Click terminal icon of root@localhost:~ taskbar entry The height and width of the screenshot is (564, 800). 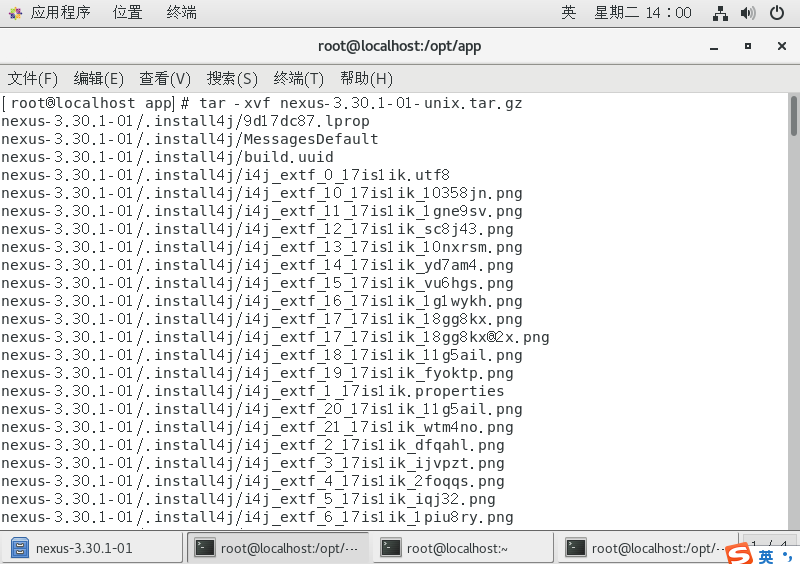point(391,548)
